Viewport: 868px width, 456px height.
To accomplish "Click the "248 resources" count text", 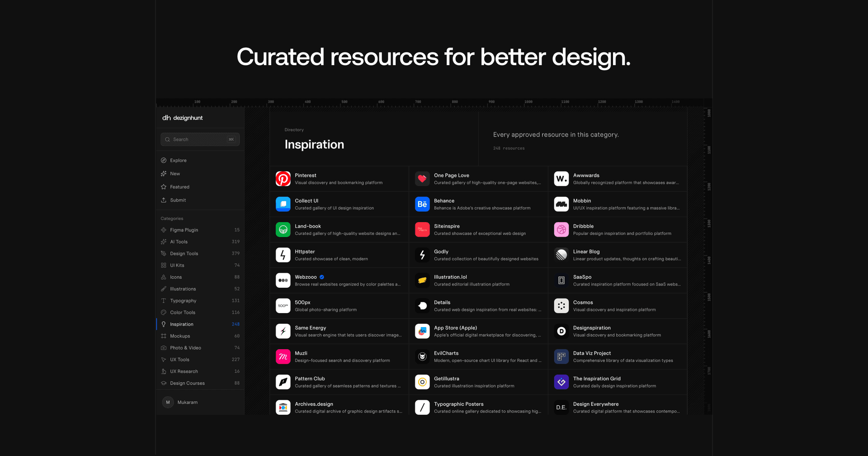I will click(509, 148).
